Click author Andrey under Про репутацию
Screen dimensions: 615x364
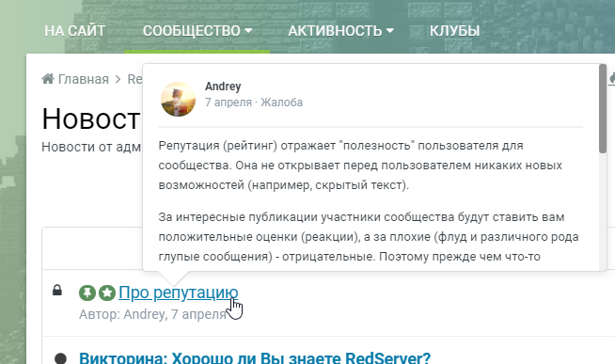click(x=144, y=314)
